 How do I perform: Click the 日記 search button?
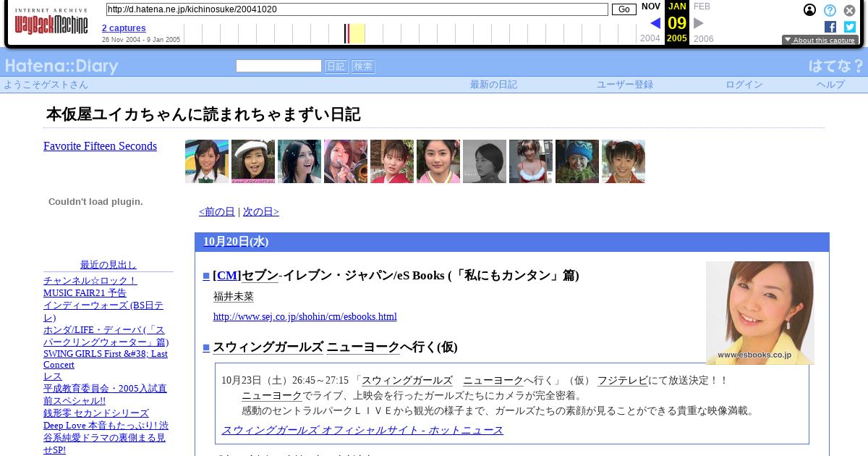pos(336,67)
